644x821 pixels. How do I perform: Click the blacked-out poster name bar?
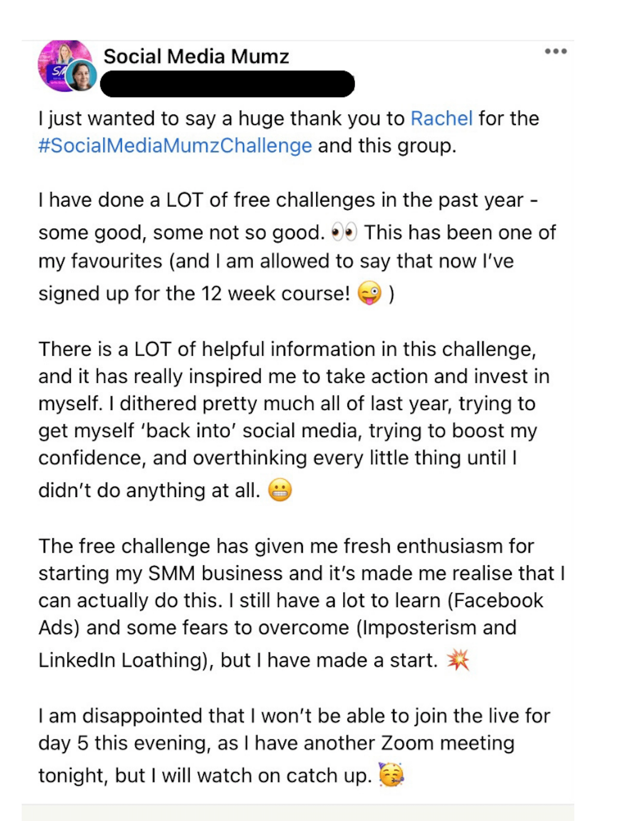tap(228, 84)
